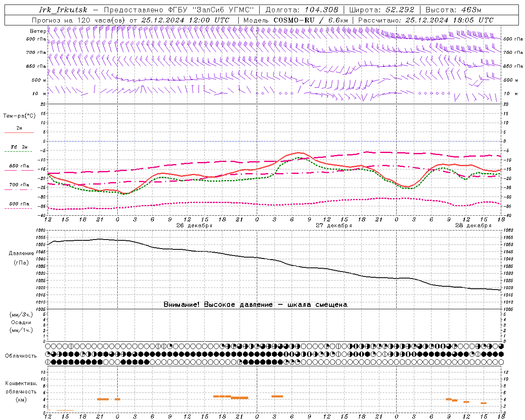The height and width of the screenshot is (420, 525).
Task: Click the 27 декабря date label
Action: coord(333,226)
